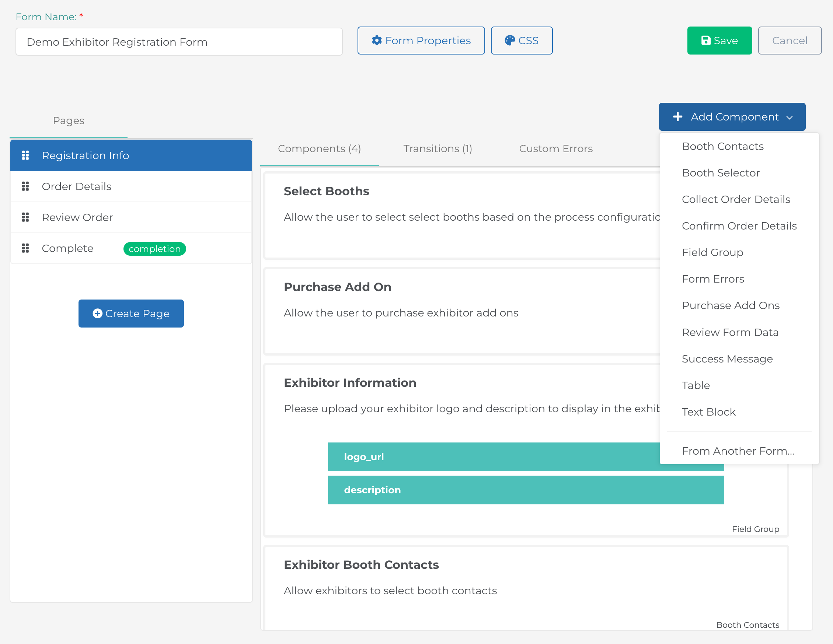Click the Exhibitor Information component heading
833x644 pixels.
tap(350, 382)
